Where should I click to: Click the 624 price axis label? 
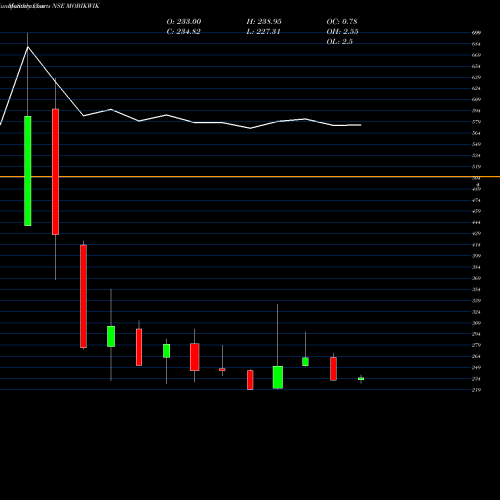pos(476,88)
